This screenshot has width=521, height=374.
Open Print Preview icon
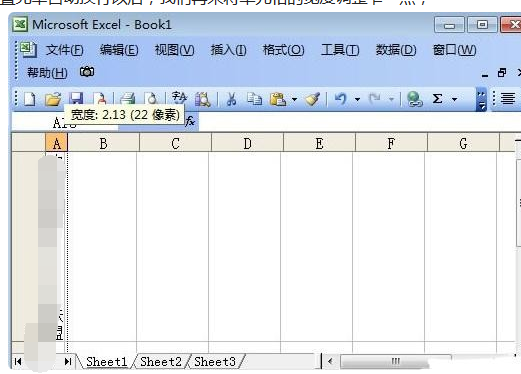[x=152, y=99]
